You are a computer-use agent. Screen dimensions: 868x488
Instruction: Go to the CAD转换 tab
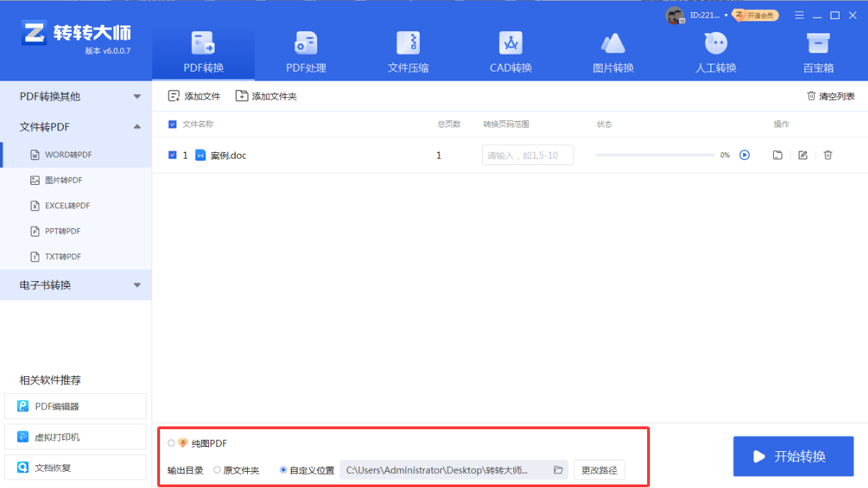coord(510,52)
